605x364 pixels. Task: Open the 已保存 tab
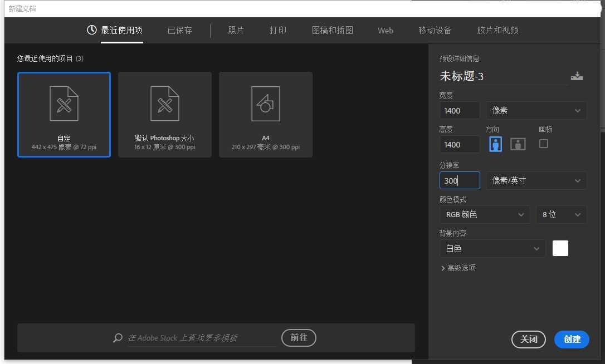[x=179, y=31]
